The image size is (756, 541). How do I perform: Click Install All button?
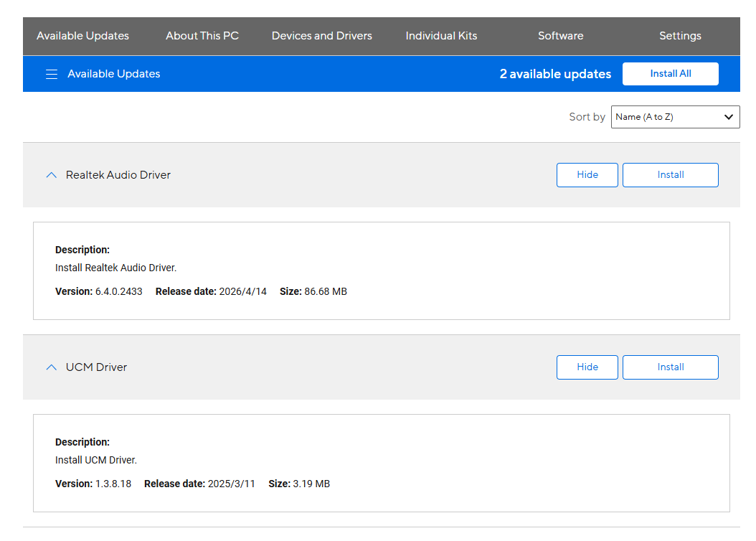tap(670, 74)
